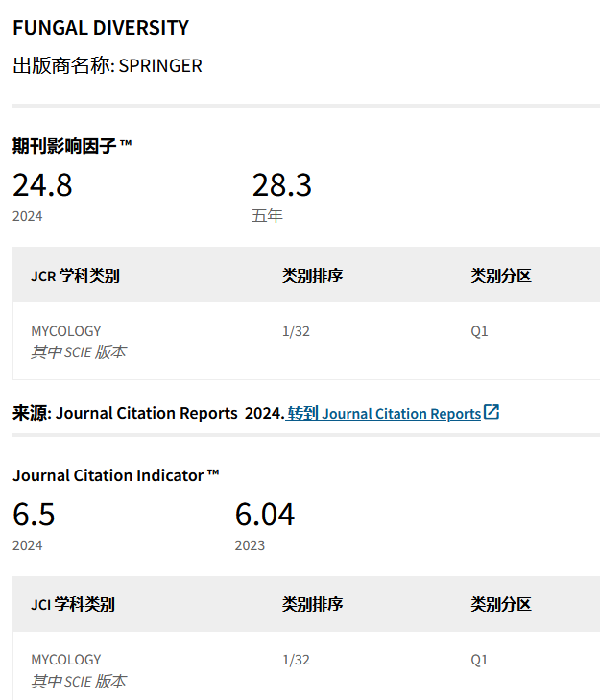The height and width of the screenshot is (700, 600).
Task: Click 类别分区 header in the JCR table
Action: 500,277
